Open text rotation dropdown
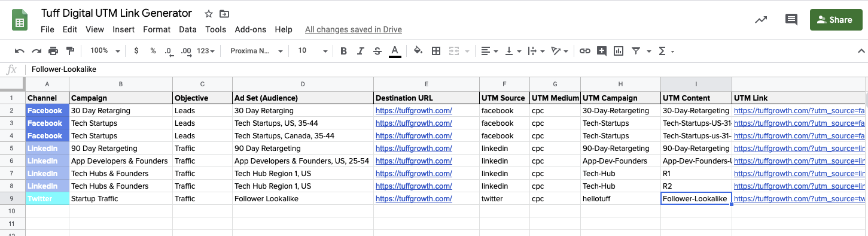 [x=559, y=51]
